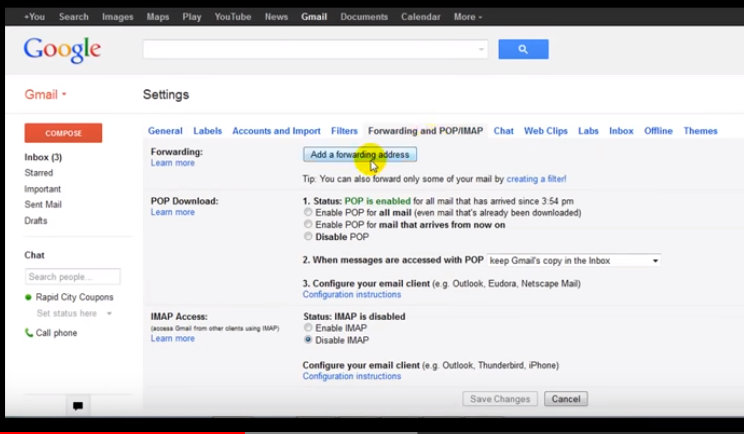Open the 'keep Gmail's copy in the Inbox' dropdown

coord(574,260)
